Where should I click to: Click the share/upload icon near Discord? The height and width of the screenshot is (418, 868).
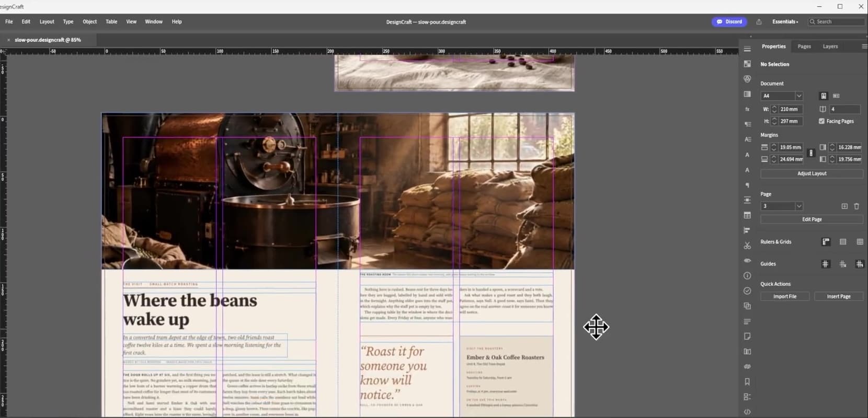coord(759,22)
